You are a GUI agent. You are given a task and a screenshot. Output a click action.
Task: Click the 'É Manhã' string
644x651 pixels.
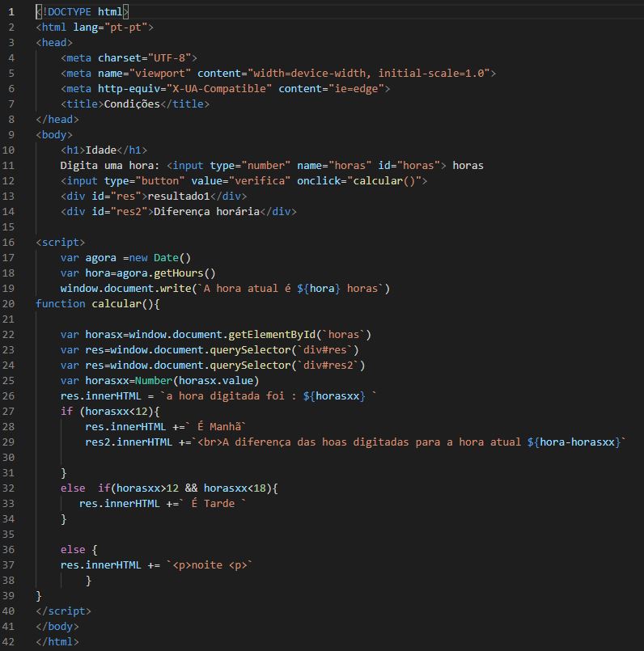(219, 427)
